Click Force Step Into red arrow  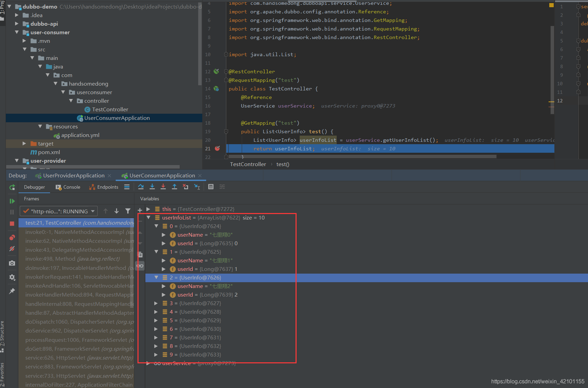[x=163, y=187]
